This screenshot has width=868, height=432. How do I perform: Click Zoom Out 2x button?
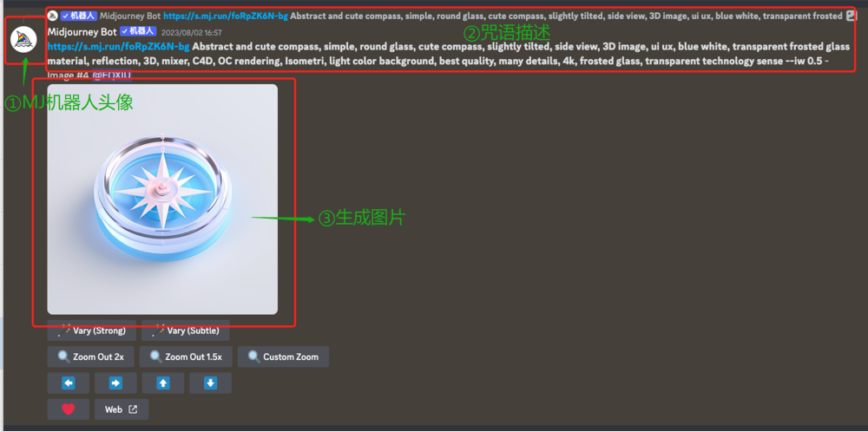(91, 357)
